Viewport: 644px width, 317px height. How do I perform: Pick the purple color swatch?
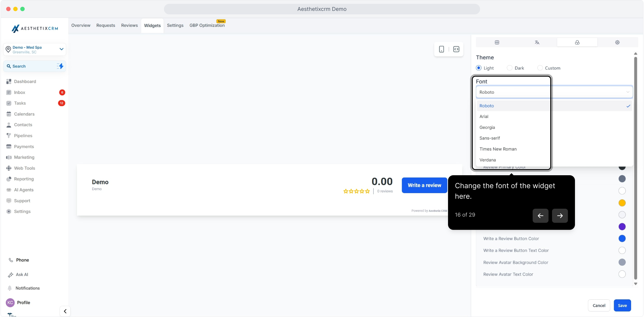[x=622, y=227]
